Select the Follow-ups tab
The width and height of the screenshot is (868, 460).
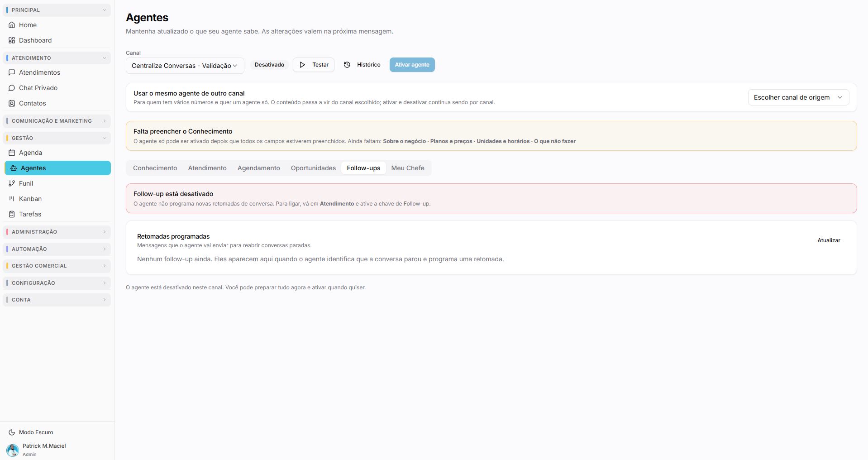tap(363, 168)
